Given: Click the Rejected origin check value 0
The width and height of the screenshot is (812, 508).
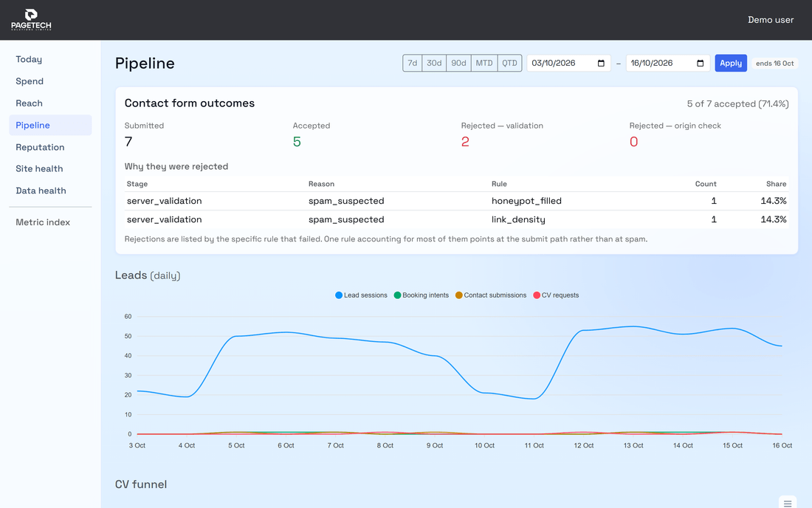Looking at the screenshot, I should click(634, 142).
